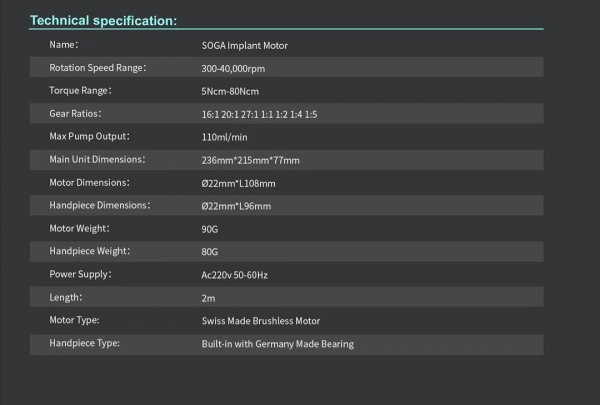Click the "Swiss Made Brushless Motor" value
This screenshot has height=405, width=600.
260,321
